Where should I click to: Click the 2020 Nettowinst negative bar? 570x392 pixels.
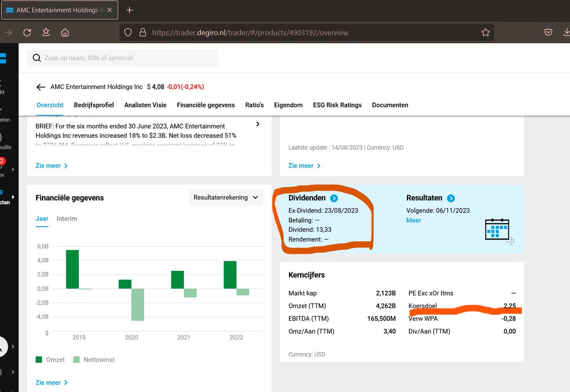point(138,305)
